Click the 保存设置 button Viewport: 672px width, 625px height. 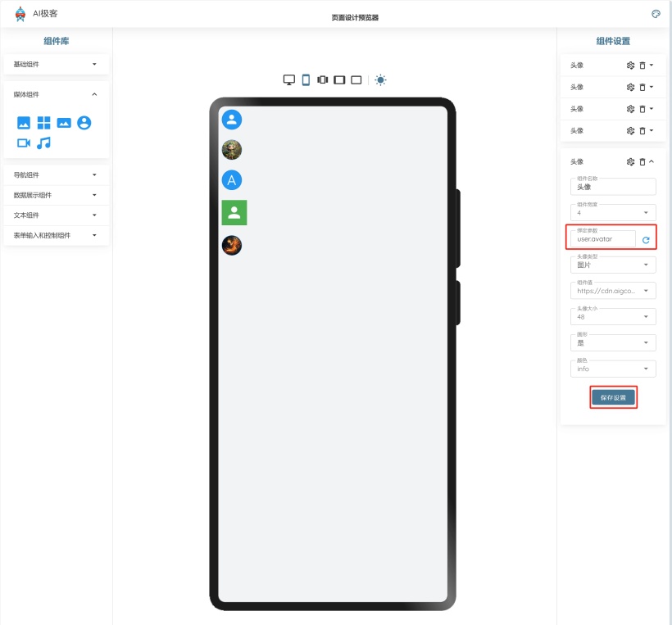tap(613, 397)
